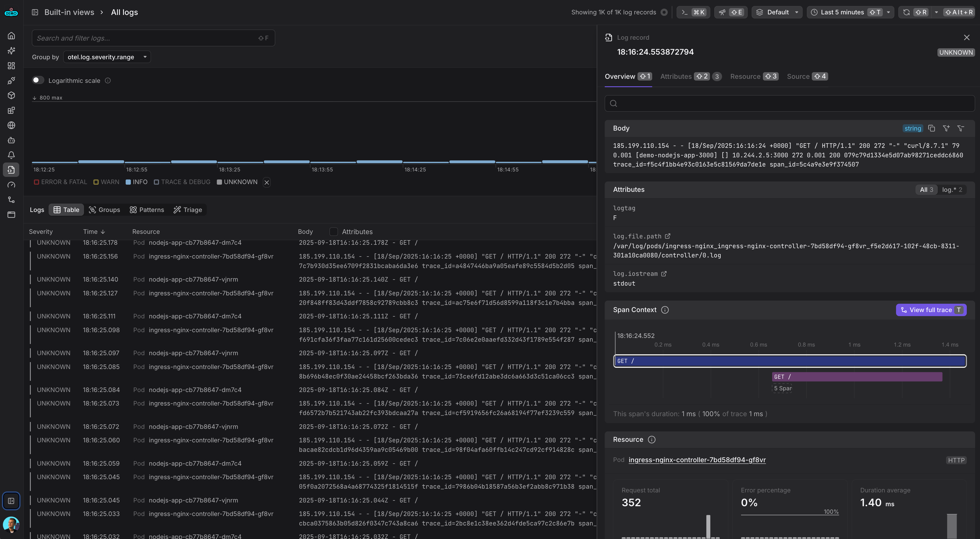Check the Attributes column checkbox

pyautogui.click(x=334, y=232)
